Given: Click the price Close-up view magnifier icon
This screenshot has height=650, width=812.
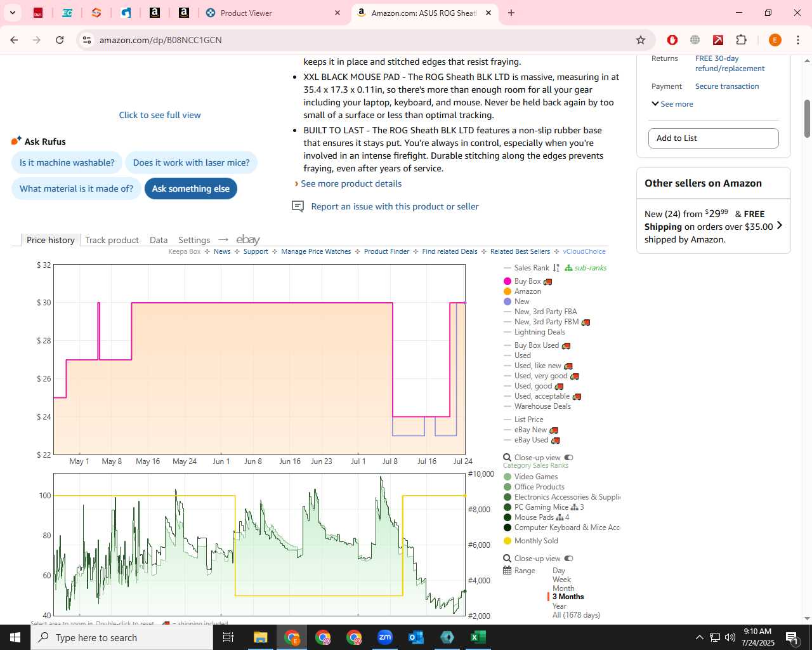Looking at the screenshot, I should [x=507, y=458].
